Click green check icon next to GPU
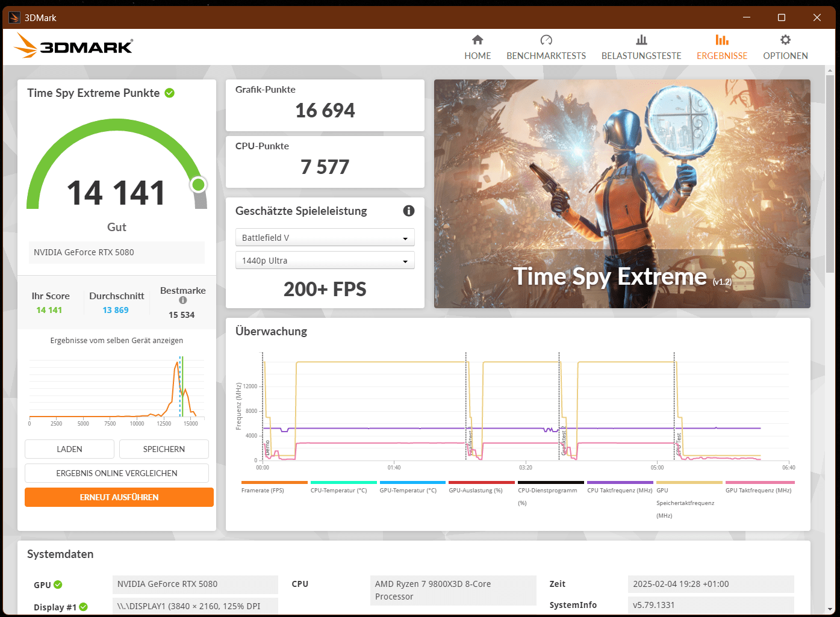The image size is (840, 617). 58,584
